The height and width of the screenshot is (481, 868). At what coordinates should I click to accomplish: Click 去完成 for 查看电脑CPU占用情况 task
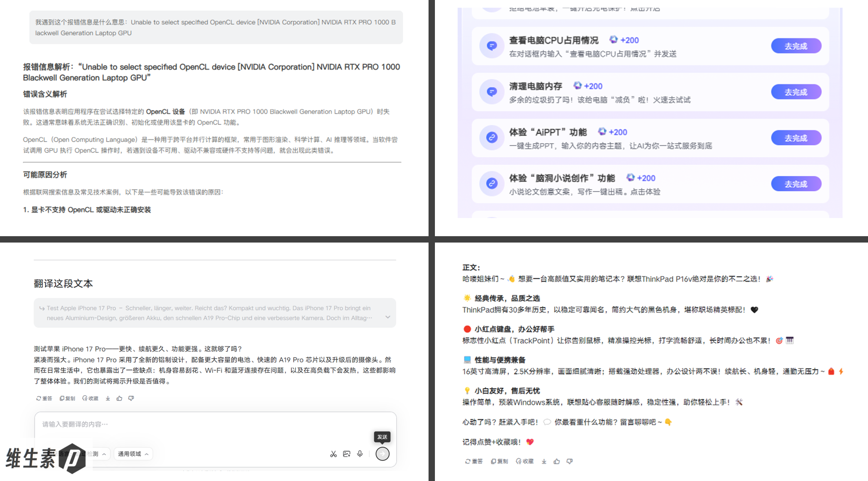coord(796,46)
